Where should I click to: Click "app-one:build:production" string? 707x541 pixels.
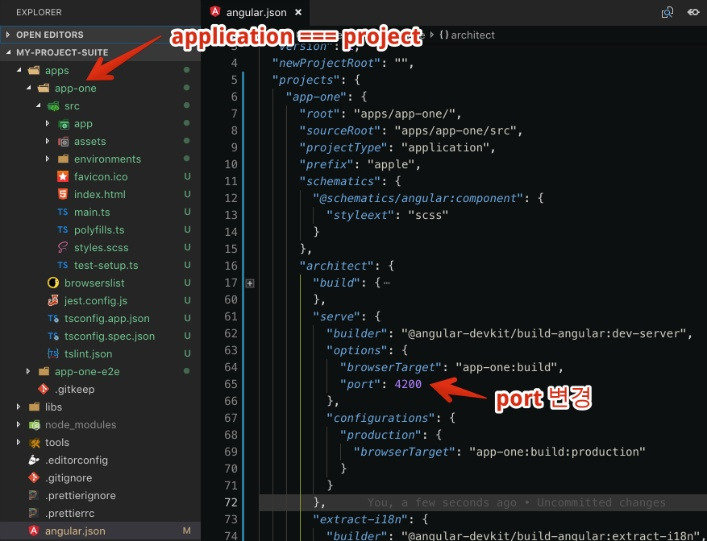click(x=557, y=452)
